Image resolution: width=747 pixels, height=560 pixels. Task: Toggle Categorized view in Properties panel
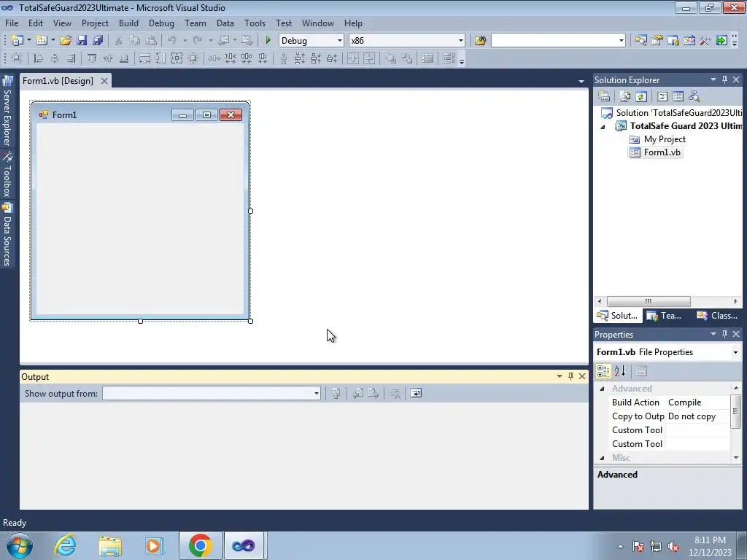point(603,371)
